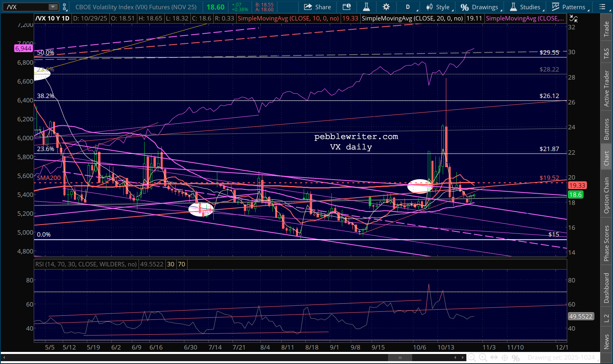Click Drawing set: 2025-1024 label
The height and width of the screenshot is (364, 613).
(x=561, y=358)
